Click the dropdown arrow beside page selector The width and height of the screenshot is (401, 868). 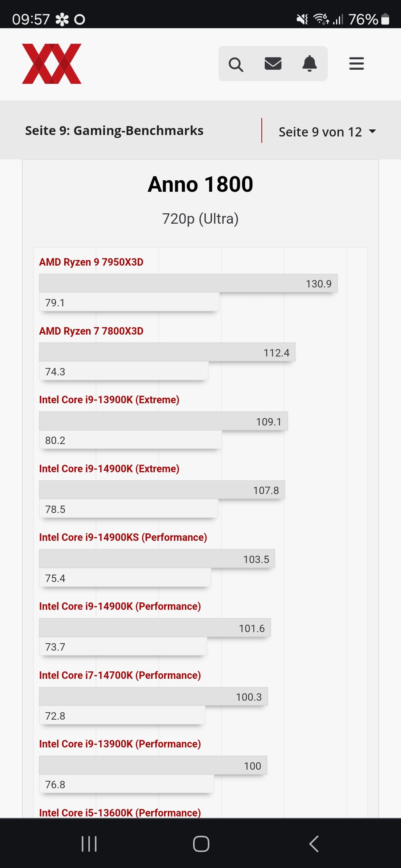click(372, 131)
